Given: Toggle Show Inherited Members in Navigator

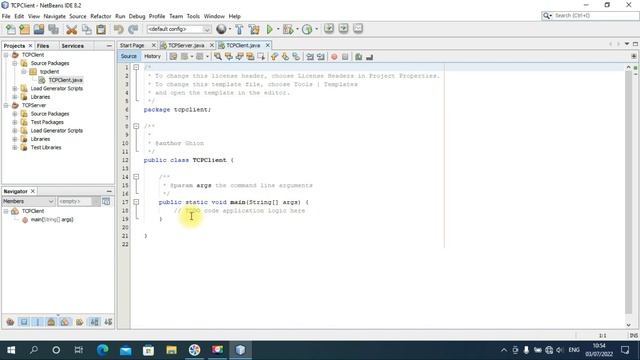Looking at the screenshot, I should tap(10, 322).
